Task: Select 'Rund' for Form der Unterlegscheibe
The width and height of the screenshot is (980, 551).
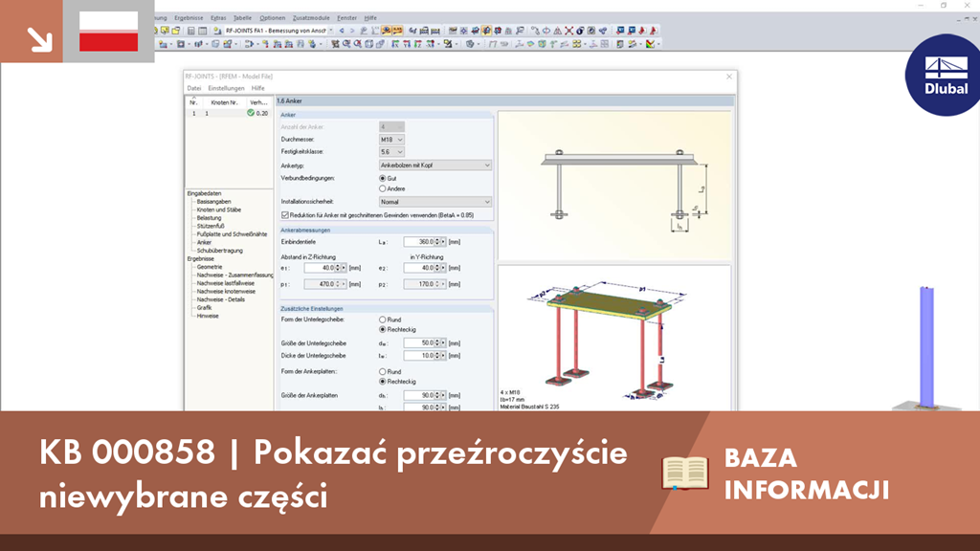Action: (383, 320)
